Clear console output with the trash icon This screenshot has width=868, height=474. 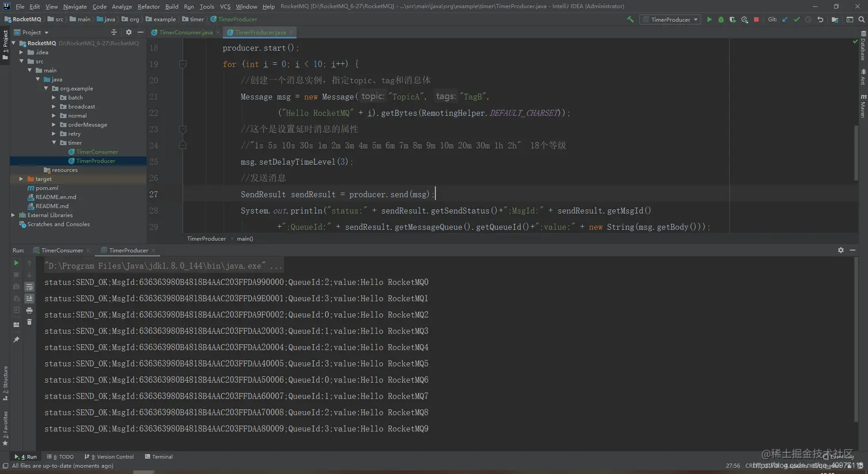(29, 322)
